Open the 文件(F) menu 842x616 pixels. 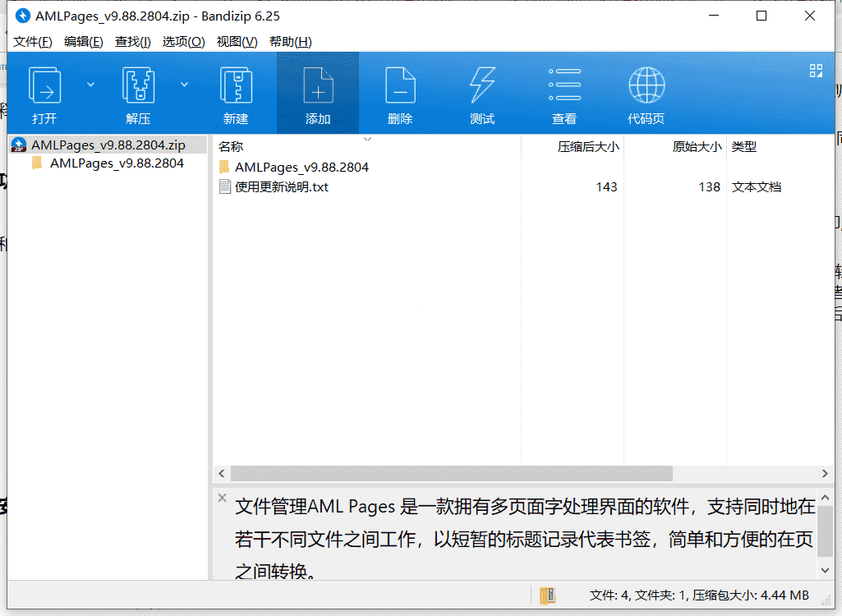(x=32, y=42)
